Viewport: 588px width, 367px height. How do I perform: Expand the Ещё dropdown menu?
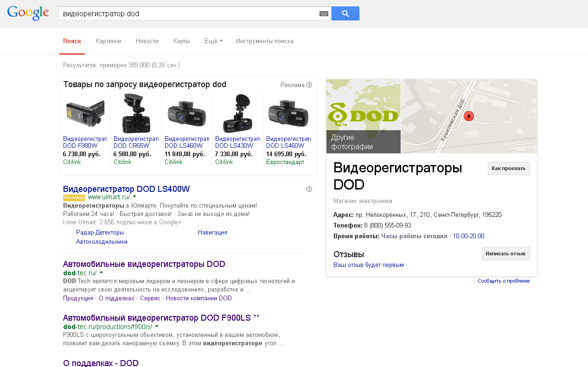pyautogui.click(x=213, y=41)
